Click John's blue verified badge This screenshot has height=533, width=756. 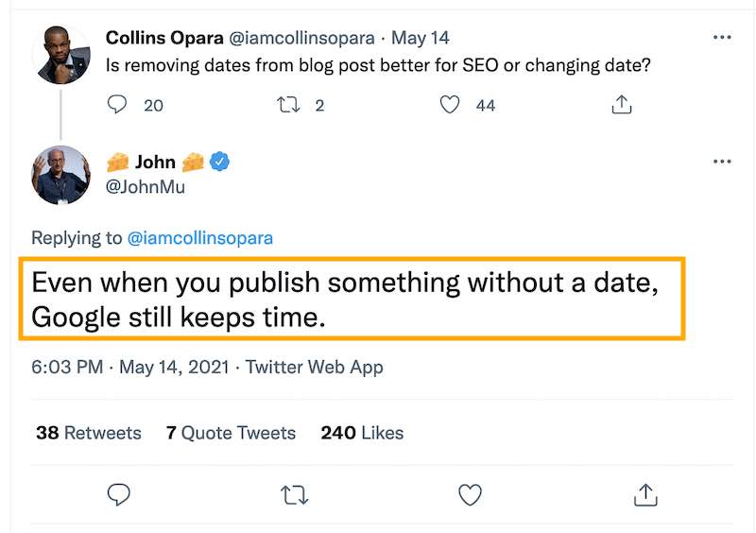pyautogui.click(x=219, y=162)
